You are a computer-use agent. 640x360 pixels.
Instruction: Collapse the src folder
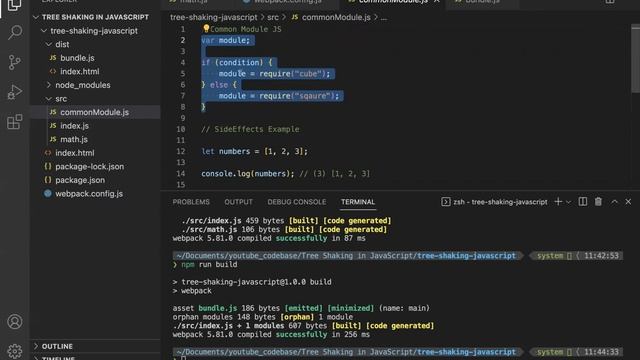(x=49, y=99)
